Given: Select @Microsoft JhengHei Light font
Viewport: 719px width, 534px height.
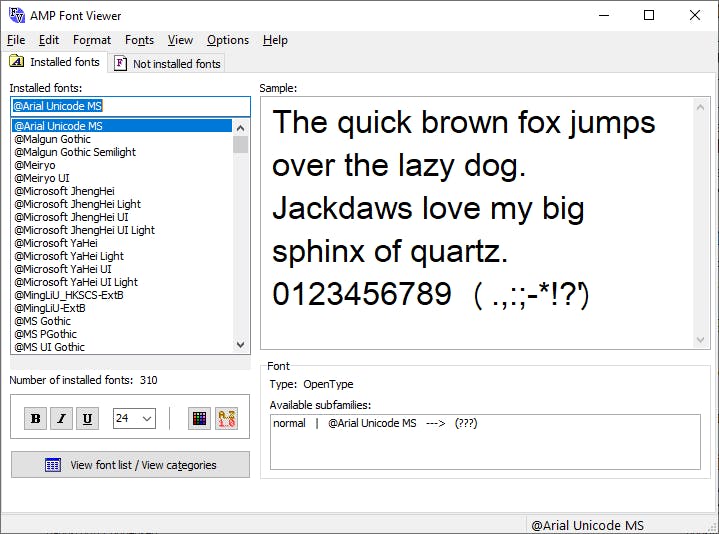Looking at the screenshot, I should click(122, 204).
